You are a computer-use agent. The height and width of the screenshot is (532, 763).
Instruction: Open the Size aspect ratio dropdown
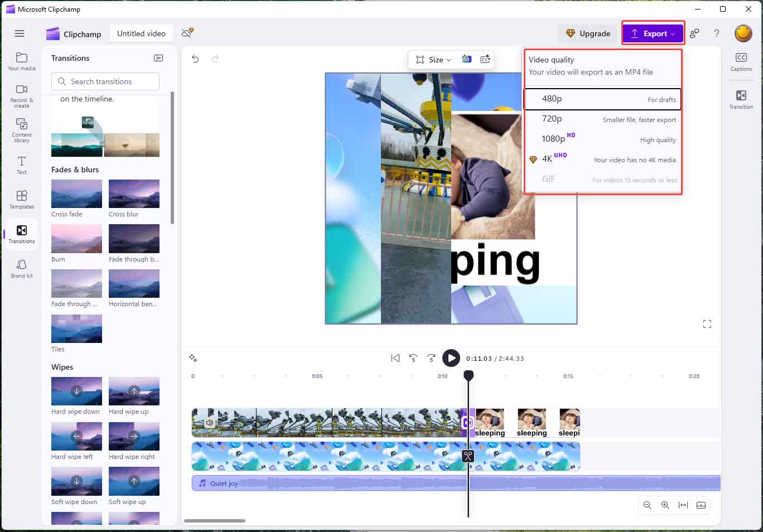(x=433, y=60)
